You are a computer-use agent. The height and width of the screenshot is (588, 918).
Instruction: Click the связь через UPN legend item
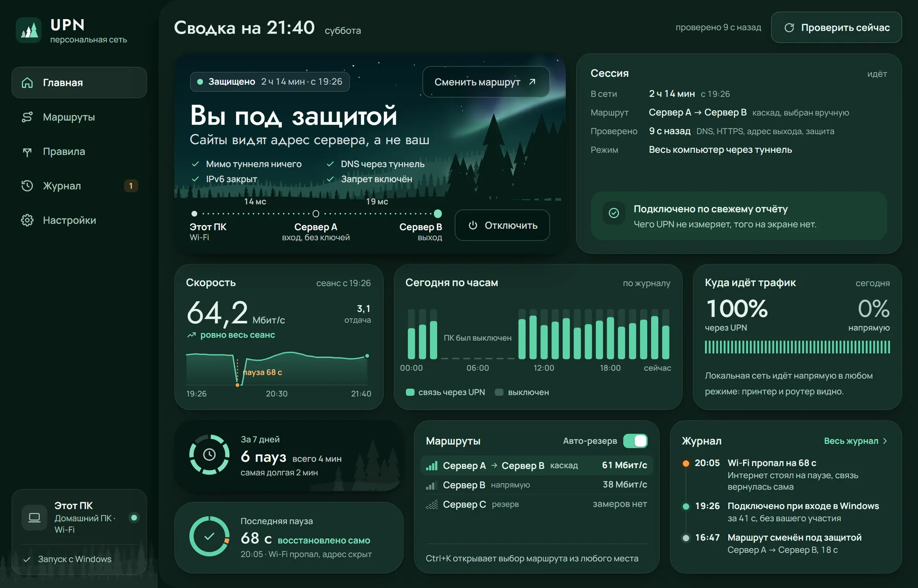446,392
